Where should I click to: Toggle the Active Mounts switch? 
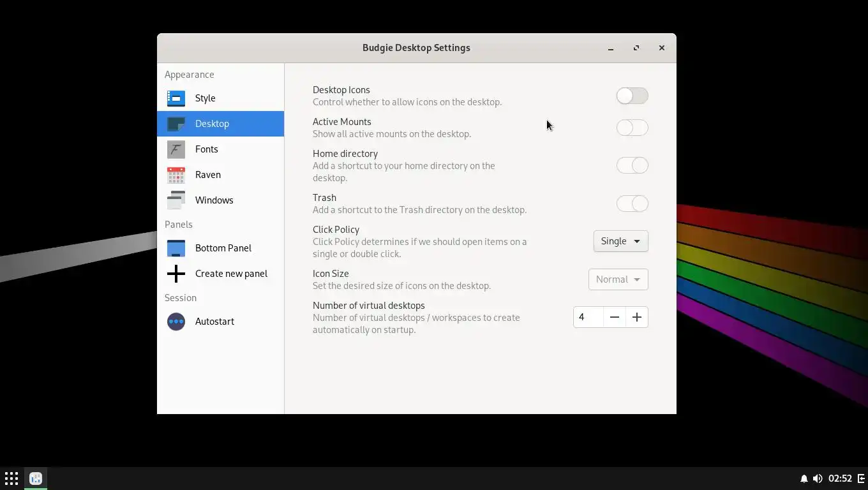pyautogui.click(x=632, y=128)
